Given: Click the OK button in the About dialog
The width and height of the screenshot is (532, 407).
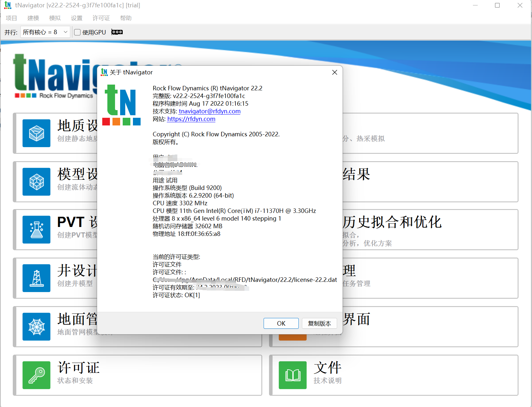Looking at the screenshot, I should pyautogui.click(x=281, y=323).
